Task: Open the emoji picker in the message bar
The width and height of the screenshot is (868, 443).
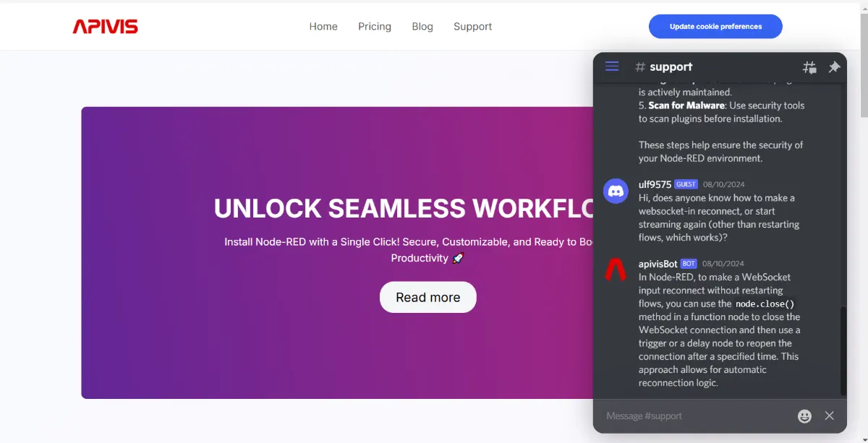Action: tap(804, 416)
